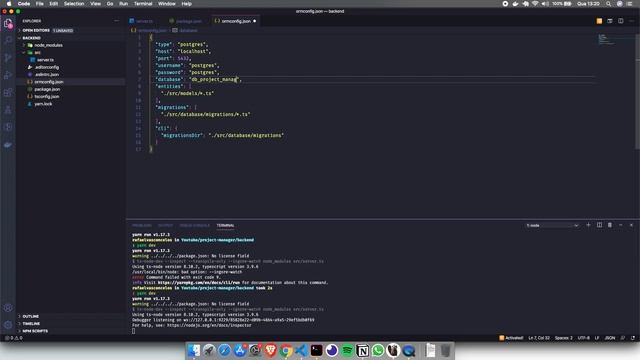640x360 pixels.
Task: Select the Output panel tab
Action: (165, 225)
